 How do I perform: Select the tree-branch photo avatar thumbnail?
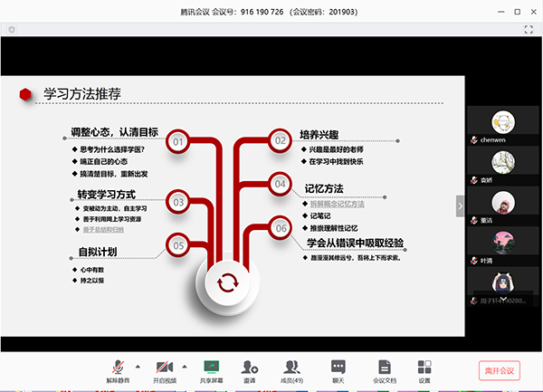[503, 162]
